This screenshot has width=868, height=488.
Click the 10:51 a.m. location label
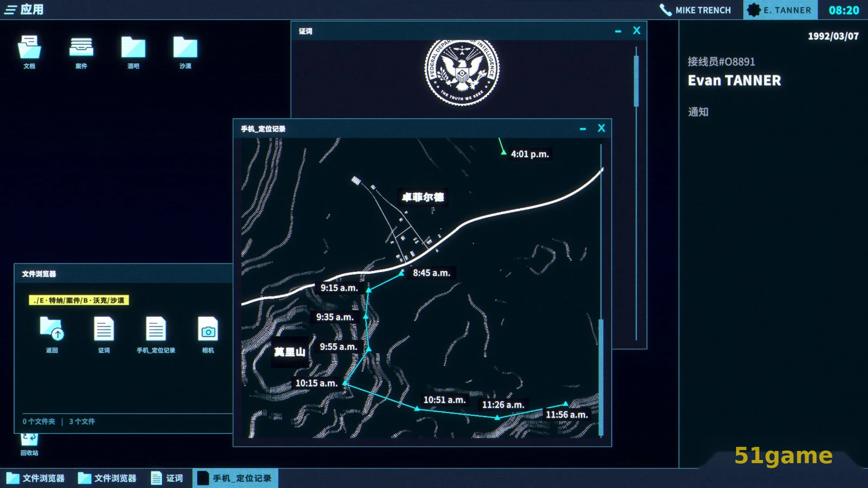444,400
